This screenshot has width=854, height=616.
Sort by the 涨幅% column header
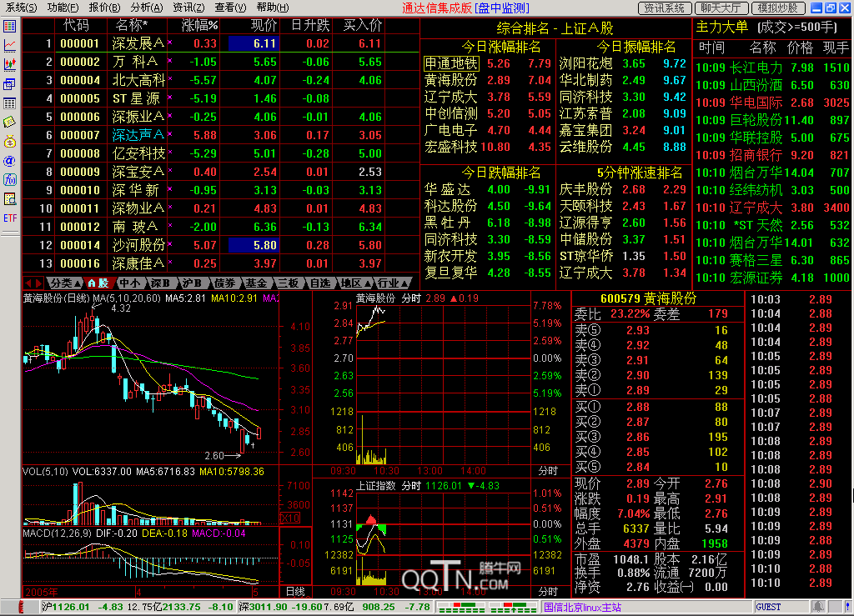coord(199,26)
